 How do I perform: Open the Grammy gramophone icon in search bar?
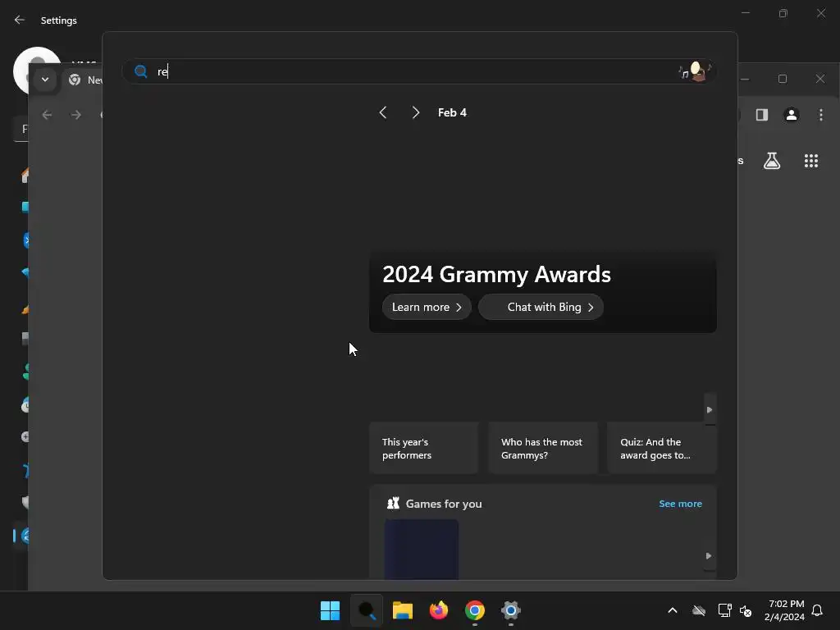click(696, 71)
